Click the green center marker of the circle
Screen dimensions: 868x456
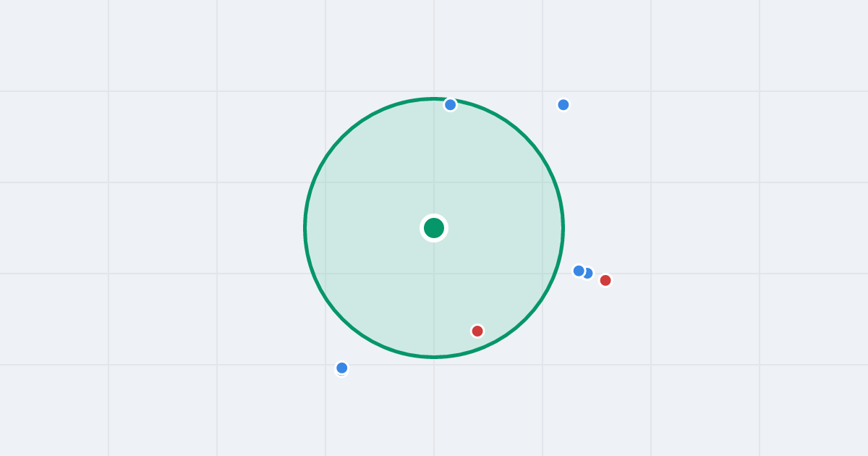pos(434,228)
